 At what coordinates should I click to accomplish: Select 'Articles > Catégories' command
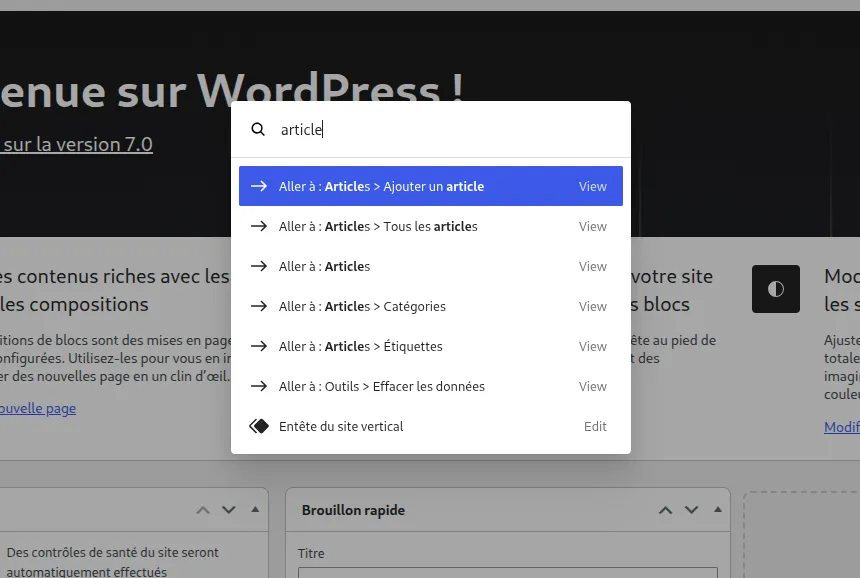[431, 307]
